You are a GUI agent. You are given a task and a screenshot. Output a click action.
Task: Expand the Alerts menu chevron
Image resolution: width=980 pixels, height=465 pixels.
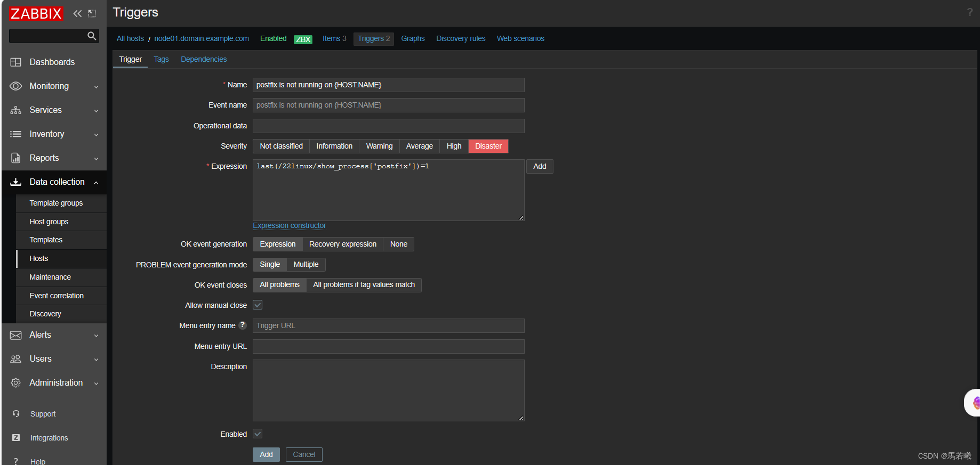click(x=96, y=336)
